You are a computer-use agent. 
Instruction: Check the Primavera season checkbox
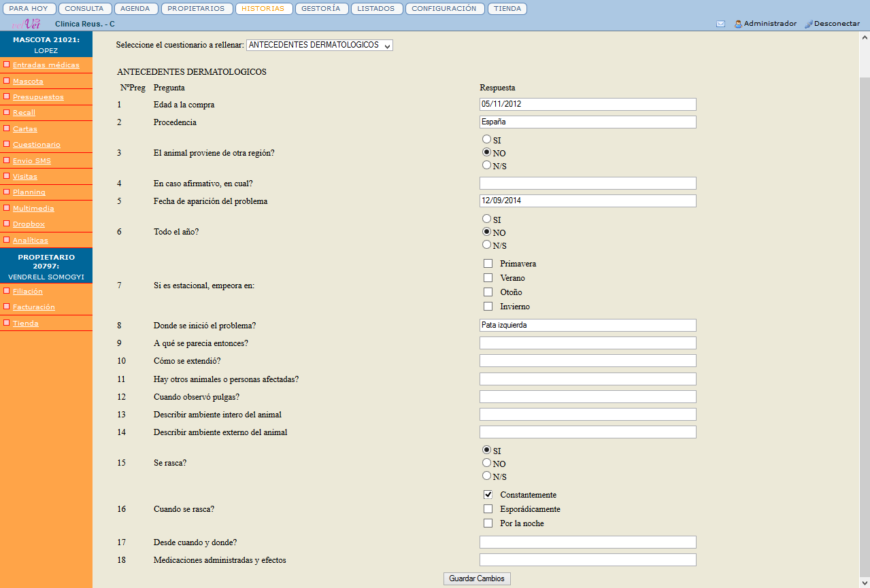488,263
